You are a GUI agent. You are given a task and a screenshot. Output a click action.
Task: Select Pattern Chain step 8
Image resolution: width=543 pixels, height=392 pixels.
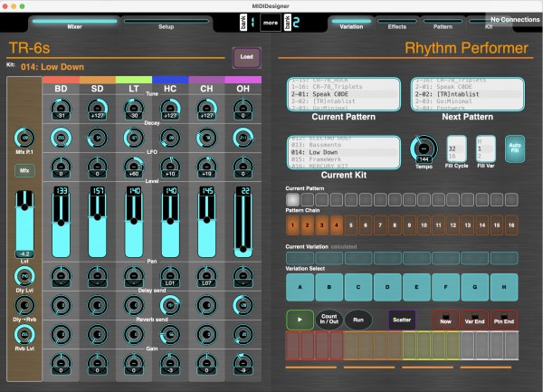pyautogui.click(x=395, y=225)
